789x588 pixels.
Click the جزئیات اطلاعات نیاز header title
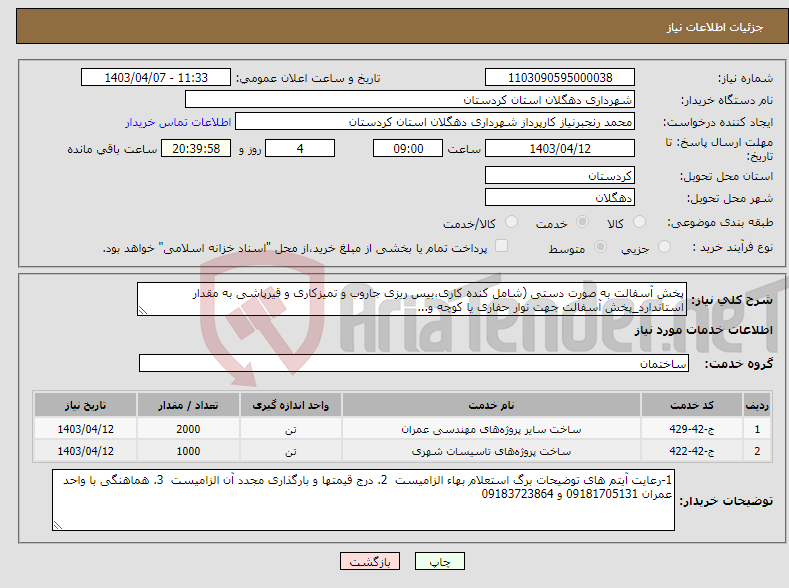(x=715, y=27)
